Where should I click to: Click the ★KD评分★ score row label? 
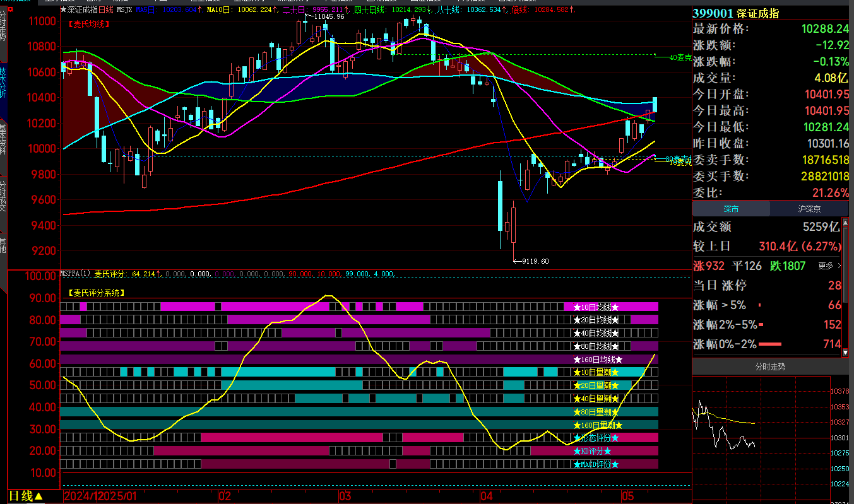point(592,451)
